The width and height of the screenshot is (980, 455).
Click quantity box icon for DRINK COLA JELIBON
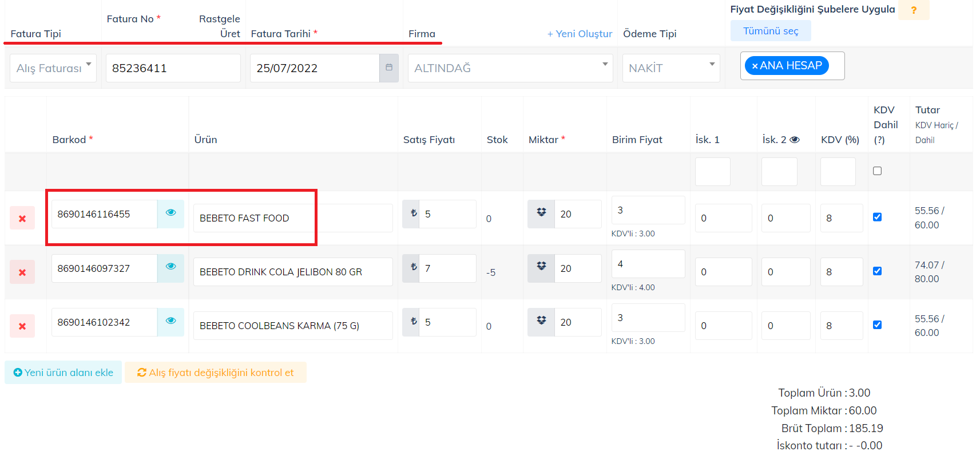pos(541,268)
